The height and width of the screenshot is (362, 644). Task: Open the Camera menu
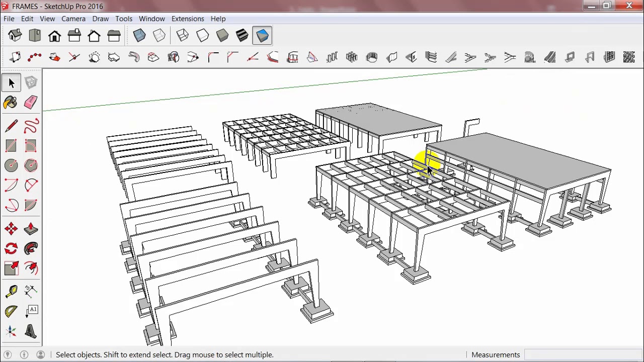pos(73,19)
